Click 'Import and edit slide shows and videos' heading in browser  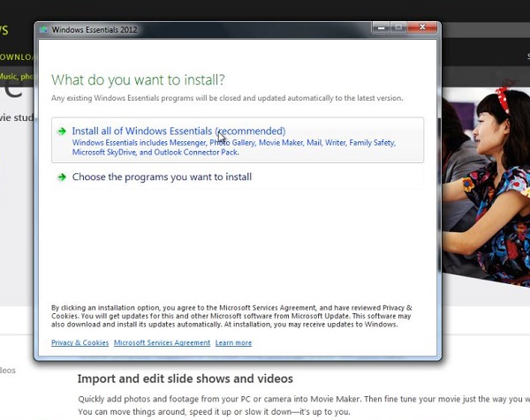(x=185, y=379)
